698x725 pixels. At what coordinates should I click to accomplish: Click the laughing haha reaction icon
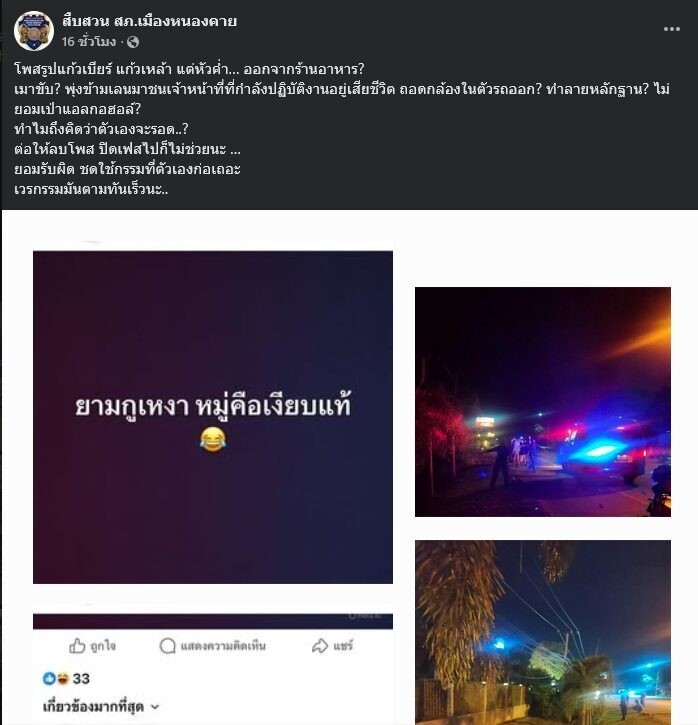62,678
